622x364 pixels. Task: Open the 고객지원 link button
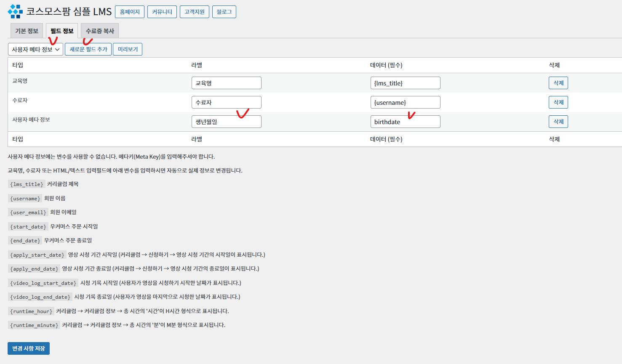point(195,12)
